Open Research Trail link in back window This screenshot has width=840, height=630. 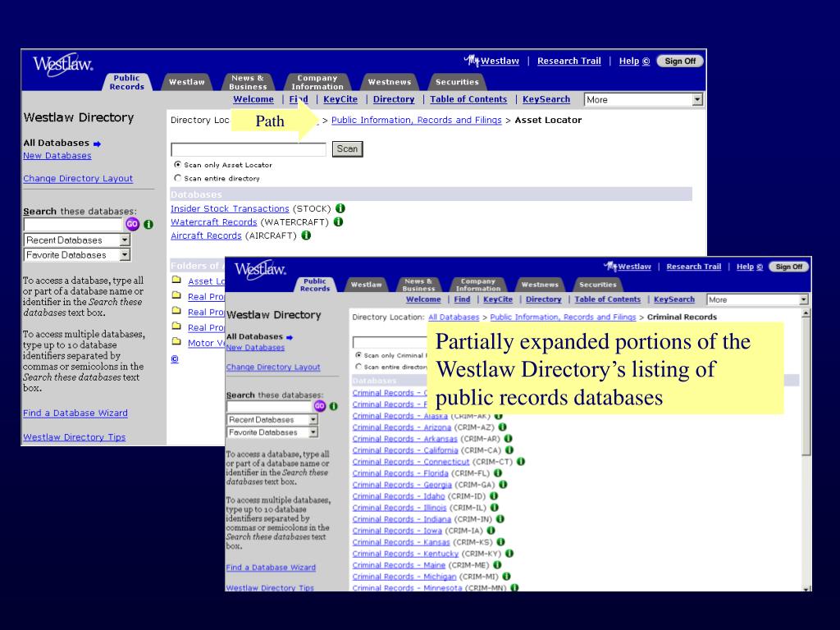coord(569,61)
